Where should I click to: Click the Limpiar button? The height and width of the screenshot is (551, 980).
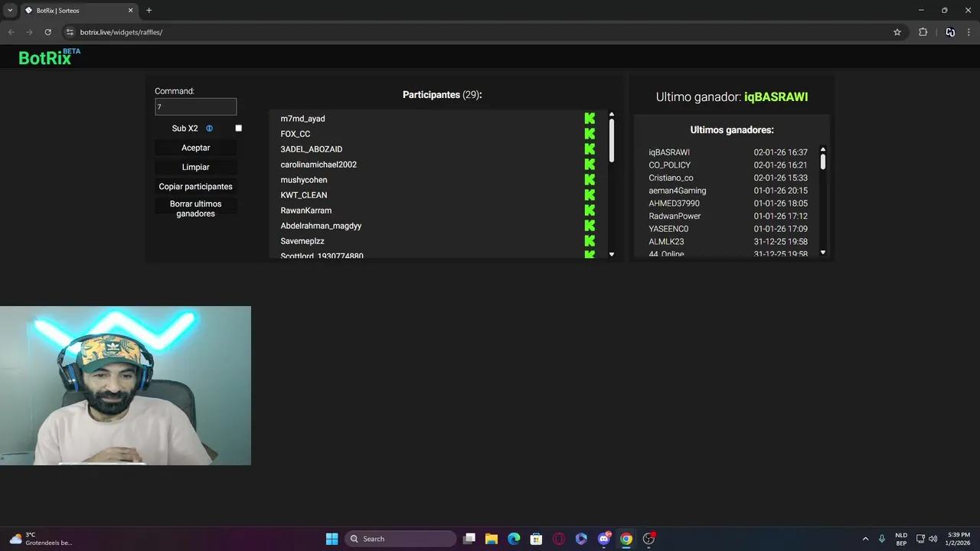(195, 167)
